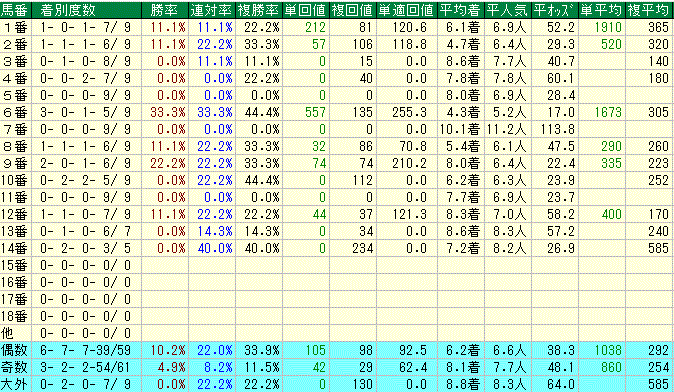This screenshot has width=674, height=392.
Task: Select the 偶数 summary row label
Action: point(14,350)
